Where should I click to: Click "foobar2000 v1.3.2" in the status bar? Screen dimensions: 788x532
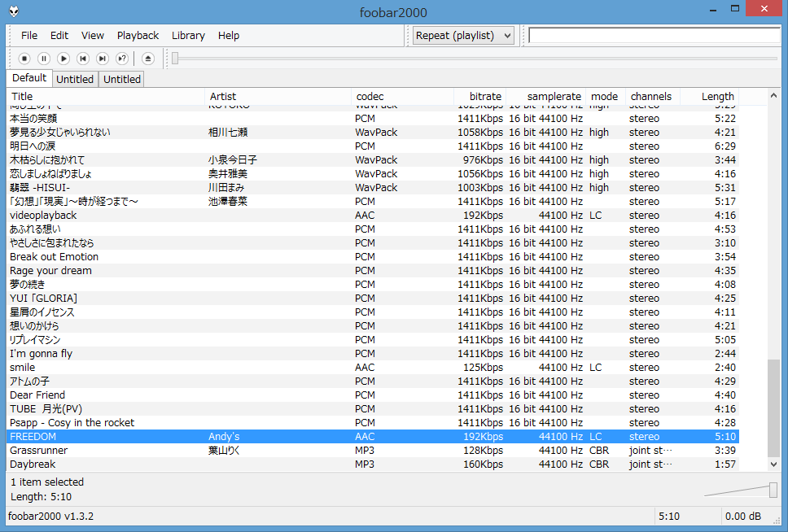pos(50,517)
